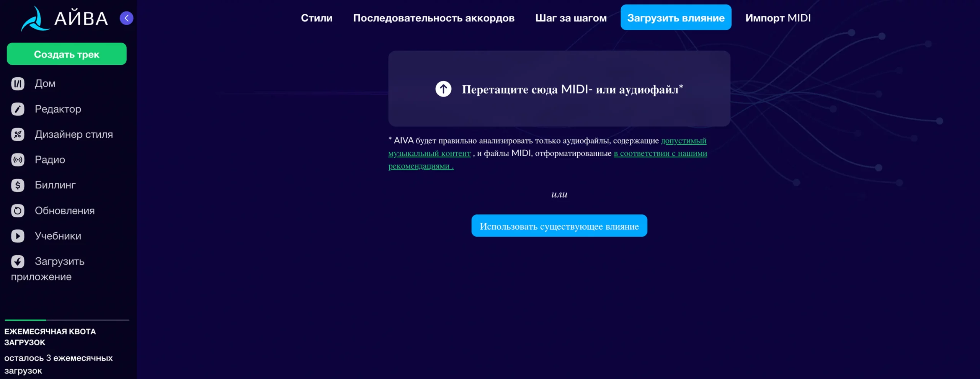The height and width of the screenshot is (379, 980).
Task: Select the Обновления refresh icon
Action: pyautogui.click(x=18, y=211)
